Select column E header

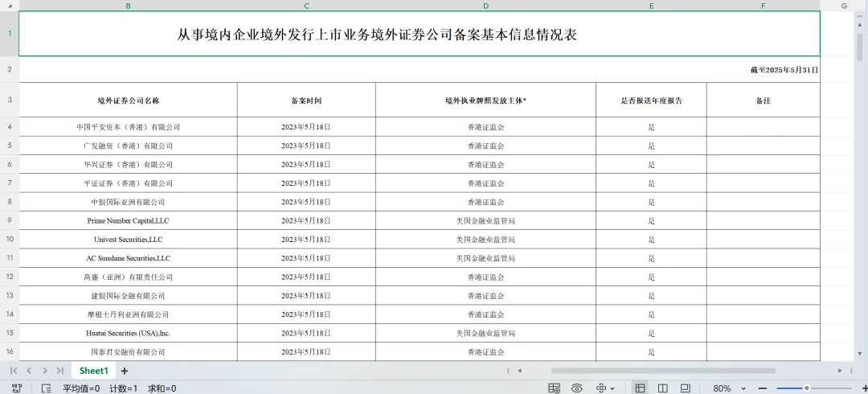[x=651, y=6]
